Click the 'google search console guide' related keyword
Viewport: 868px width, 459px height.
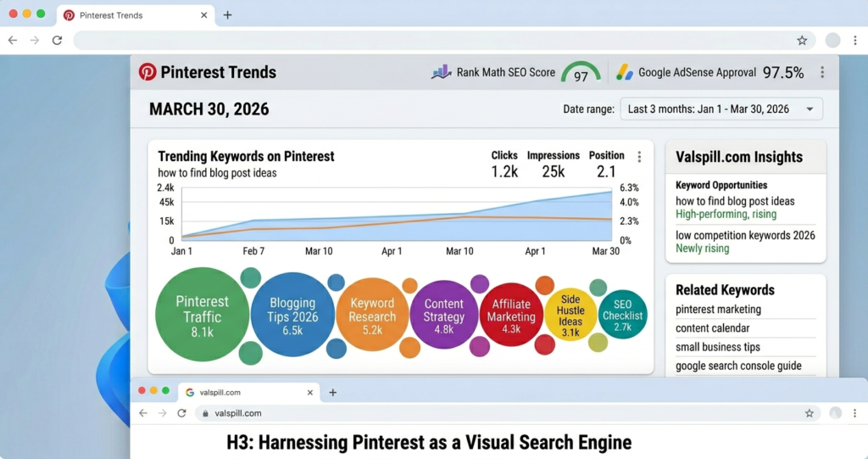(x=738, y=366)
